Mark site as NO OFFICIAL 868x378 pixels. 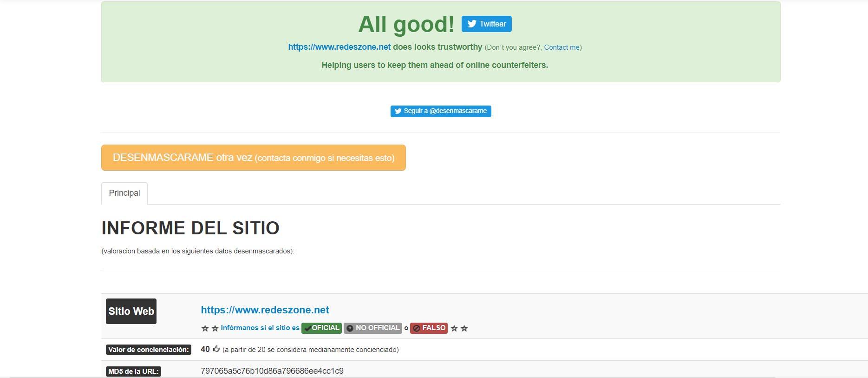[373, 328]
